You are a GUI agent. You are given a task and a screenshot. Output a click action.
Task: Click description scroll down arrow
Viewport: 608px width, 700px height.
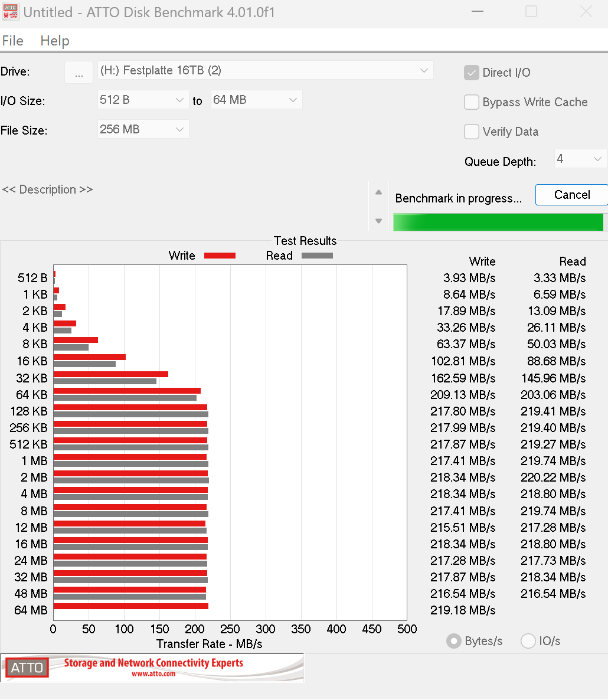[x=378, y=221]
